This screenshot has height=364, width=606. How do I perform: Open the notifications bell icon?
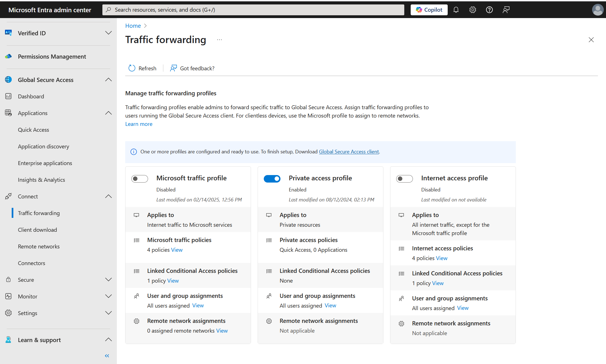(x=456, y=10)
